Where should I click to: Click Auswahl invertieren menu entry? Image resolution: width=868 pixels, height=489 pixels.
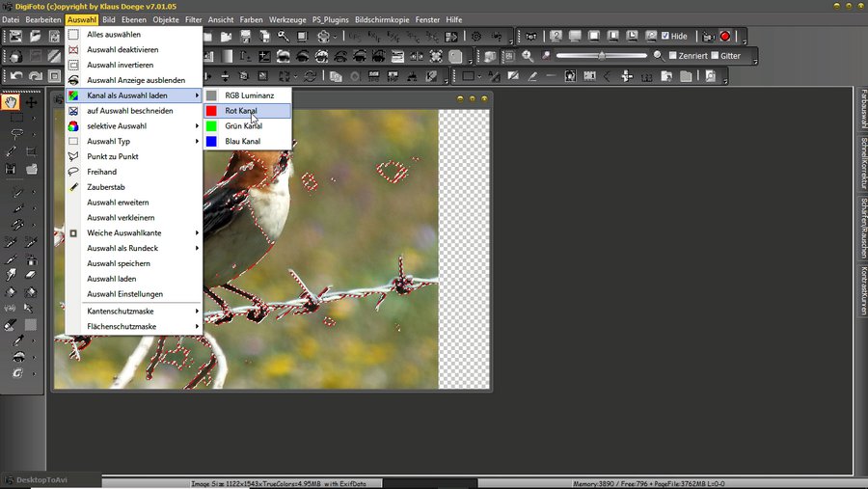coord(120,65)
